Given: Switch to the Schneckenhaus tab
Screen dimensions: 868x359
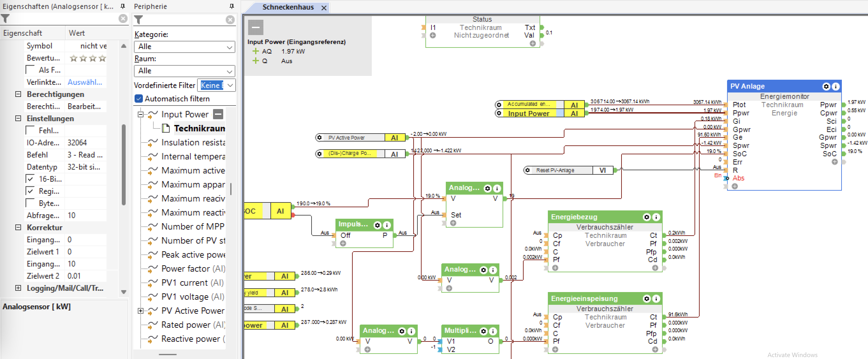Looking at the screenshot, I should (x=288, y=7).
